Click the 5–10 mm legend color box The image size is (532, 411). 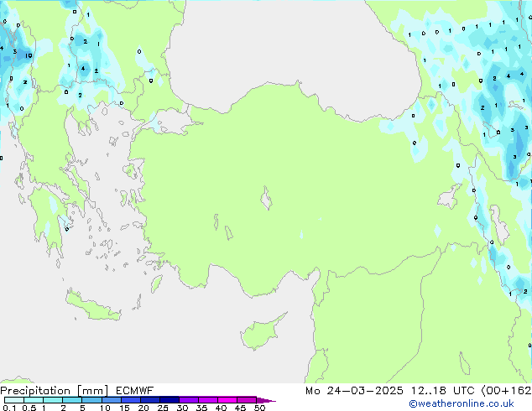(91, 400)
